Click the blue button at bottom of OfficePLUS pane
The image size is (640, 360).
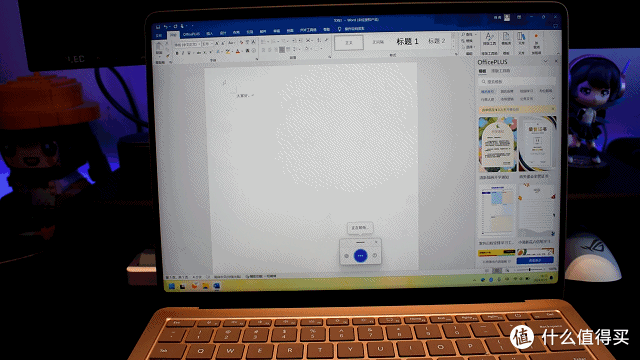coord(535,260)
